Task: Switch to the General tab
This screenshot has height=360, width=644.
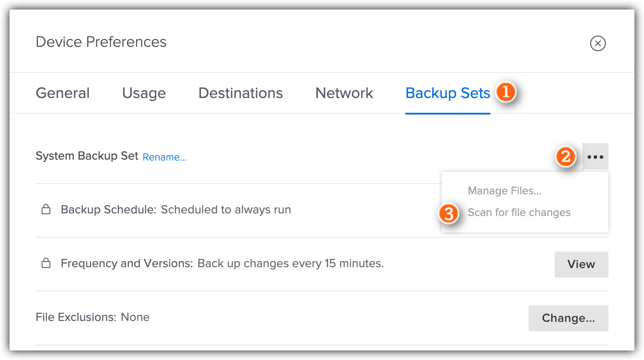Action: [x=62, y=93]
